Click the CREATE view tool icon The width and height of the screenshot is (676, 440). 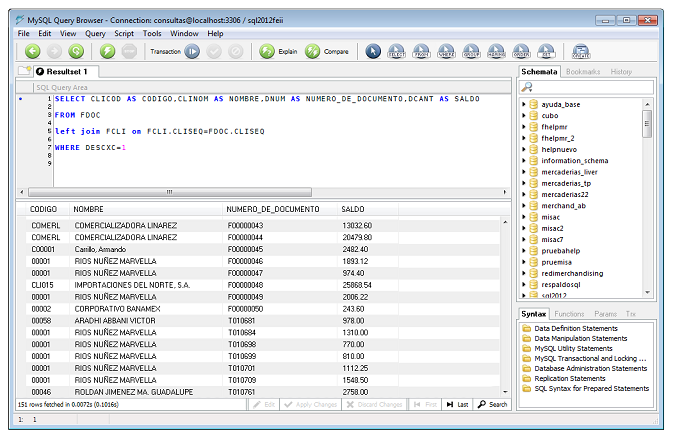pyautogui.click(x=581, y=51)
